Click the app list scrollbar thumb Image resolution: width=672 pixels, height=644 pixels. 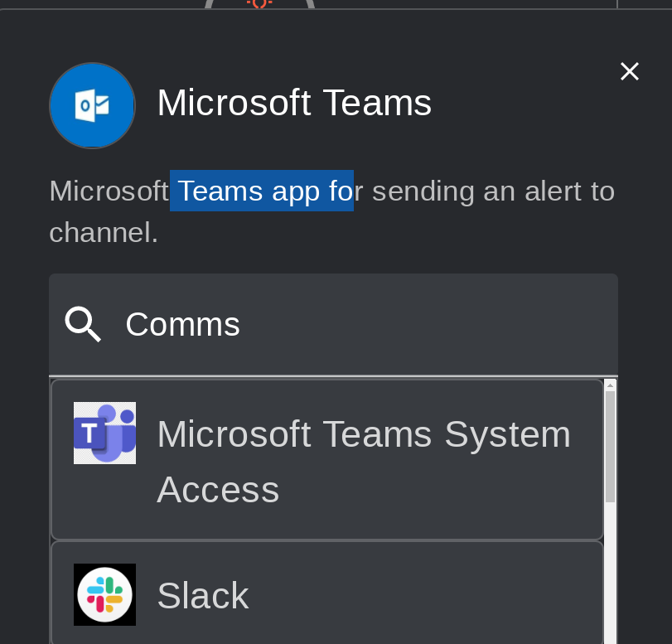611,447
